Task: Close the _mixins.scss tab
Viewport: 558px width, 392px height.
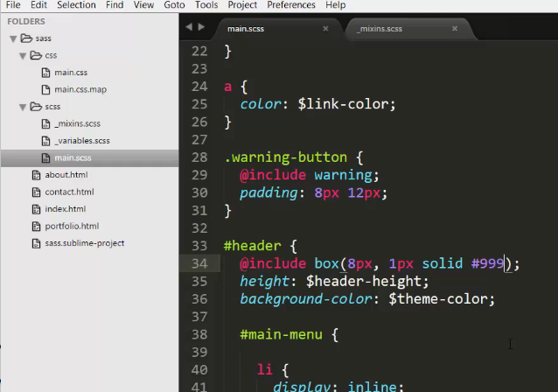Action: 455,29
